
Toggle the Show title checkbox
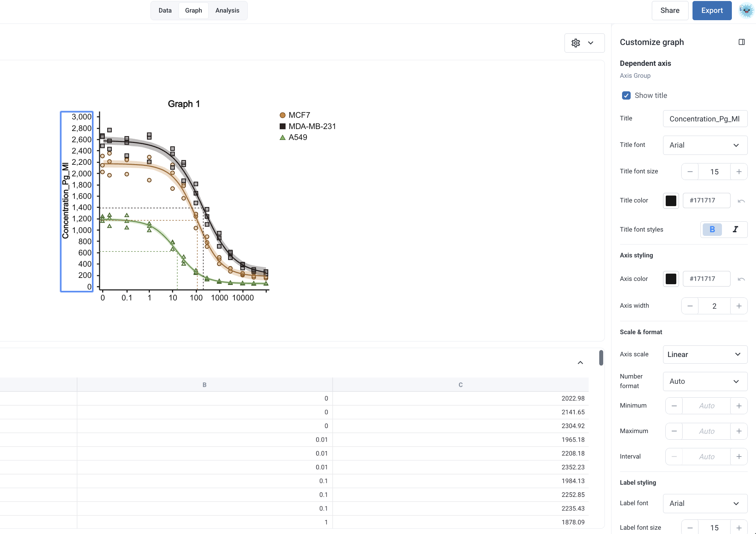[x=626, y=96]
